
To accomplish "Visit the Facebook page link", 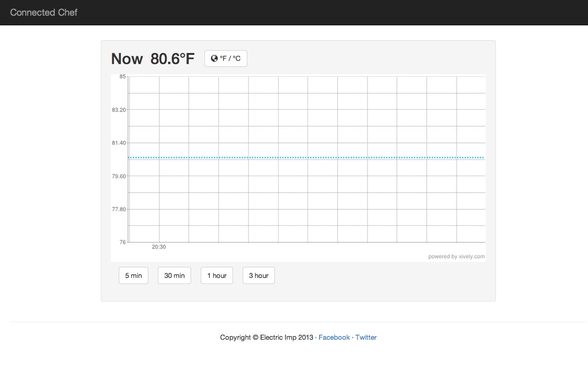I will coord(334,337).
